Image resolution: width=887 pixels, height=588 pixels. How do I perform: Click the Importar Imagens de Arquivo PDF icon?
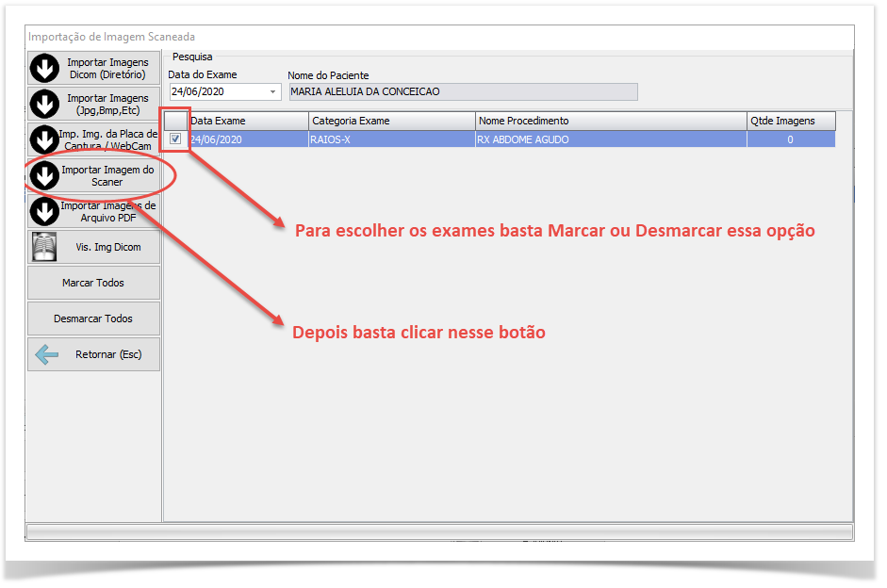[x=44, y=211]
